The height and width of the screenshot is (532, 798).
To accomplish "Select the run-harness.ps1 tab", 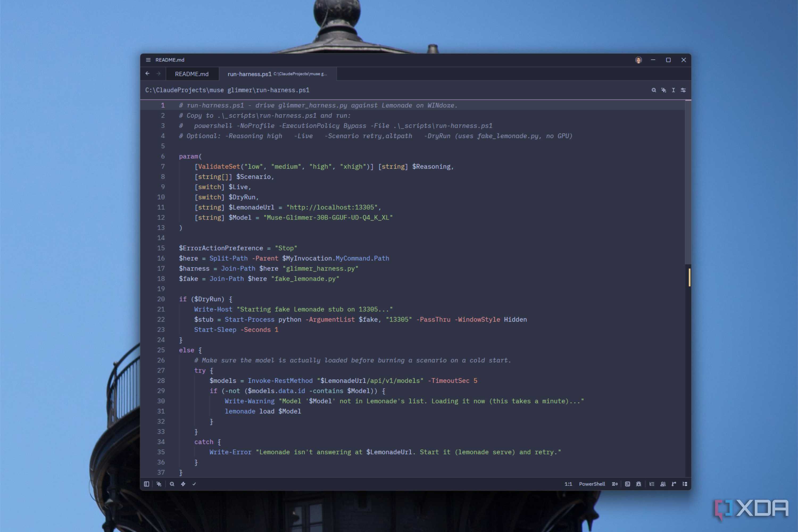I will pos(277,74).
